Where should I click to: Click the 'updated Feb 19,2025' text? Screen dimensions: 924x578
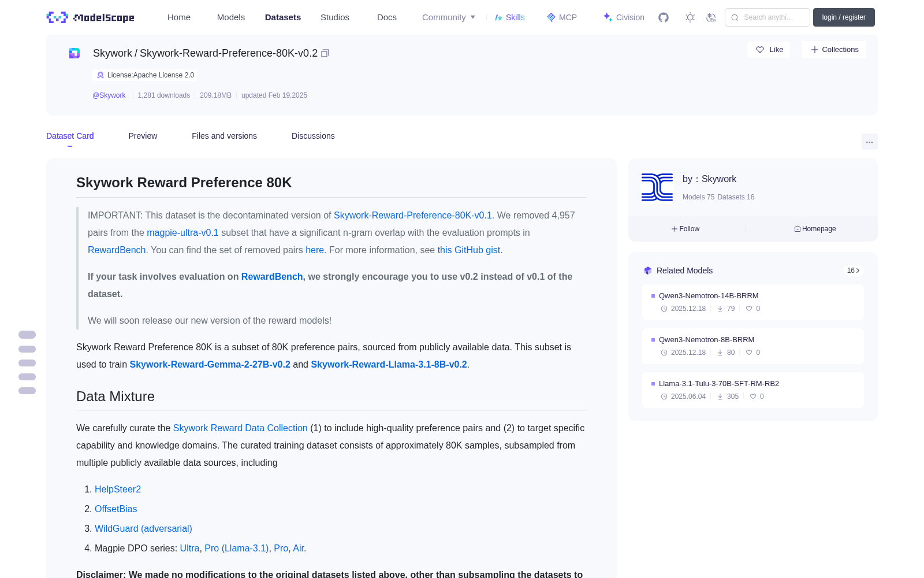pyautogui.click(x=274, y=95)
